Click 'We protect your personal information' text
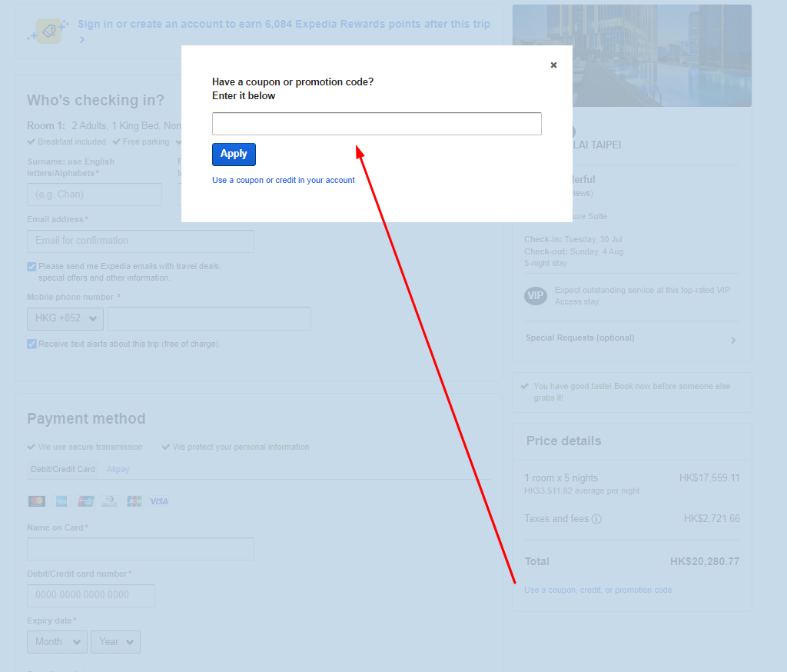787x672 pixels. pyautogui.click(x=241, y=447)
